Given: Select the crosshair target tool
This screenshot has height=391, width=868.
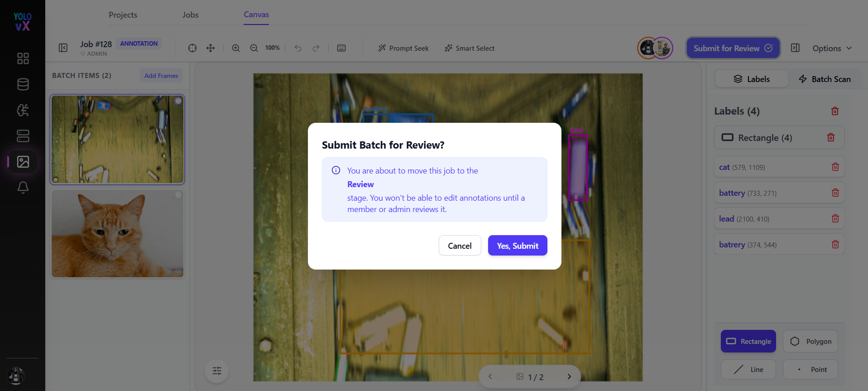Looking at the screenshot, I should tap(192, 48).
